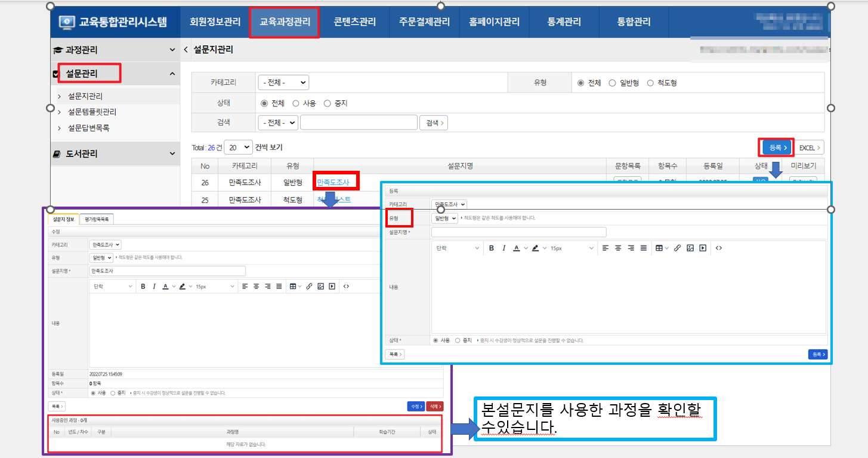Center align text in 수정 form editor

(256, 287)
